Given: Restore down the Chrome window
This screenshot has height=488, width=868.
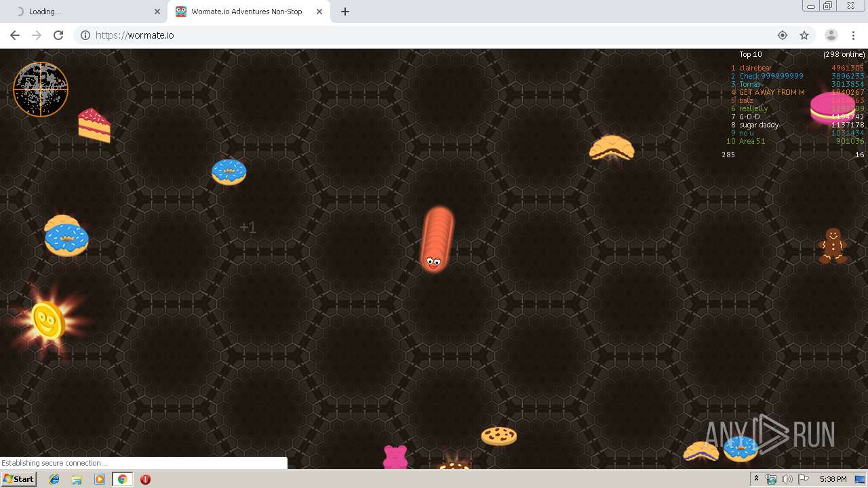Looking at the screenshot, I should (x=828, y=6).
